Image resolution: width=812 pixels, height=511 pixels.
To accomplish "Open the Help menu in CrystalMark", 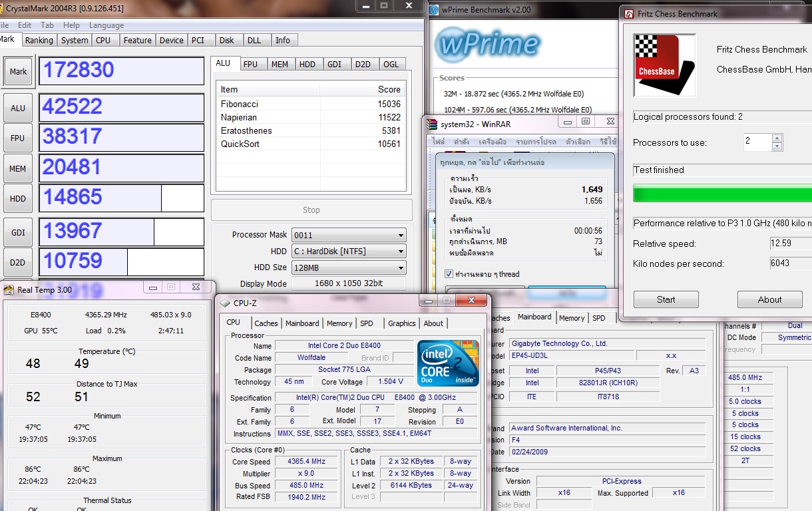I will point(71,25).
